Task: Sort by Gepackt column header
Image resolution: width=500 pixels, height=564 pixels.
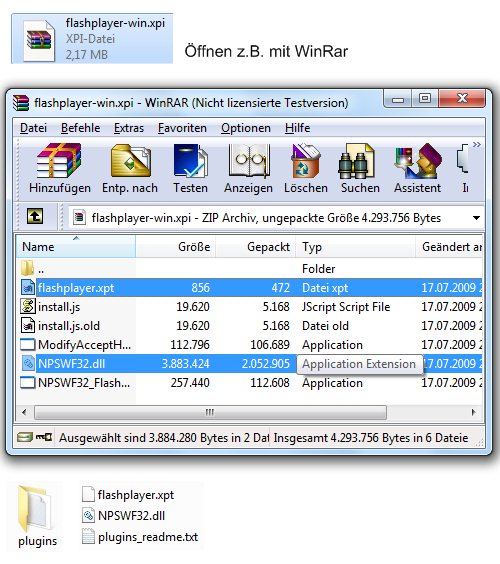Action: pyautogui.click(x=255, y=246)
